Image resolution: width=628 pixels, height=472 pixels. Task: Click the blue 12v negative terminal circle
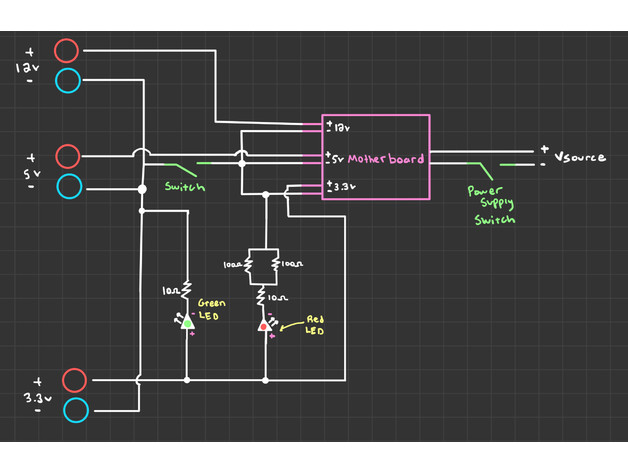coord(68,80)
